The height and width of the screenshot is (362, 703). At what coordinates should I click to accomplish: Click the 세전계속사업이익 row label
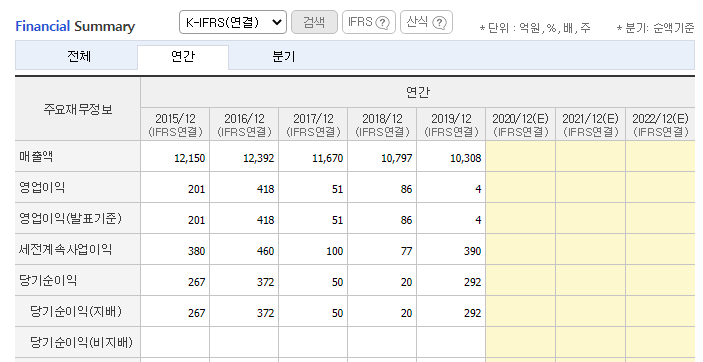click(x=65, y=249)
